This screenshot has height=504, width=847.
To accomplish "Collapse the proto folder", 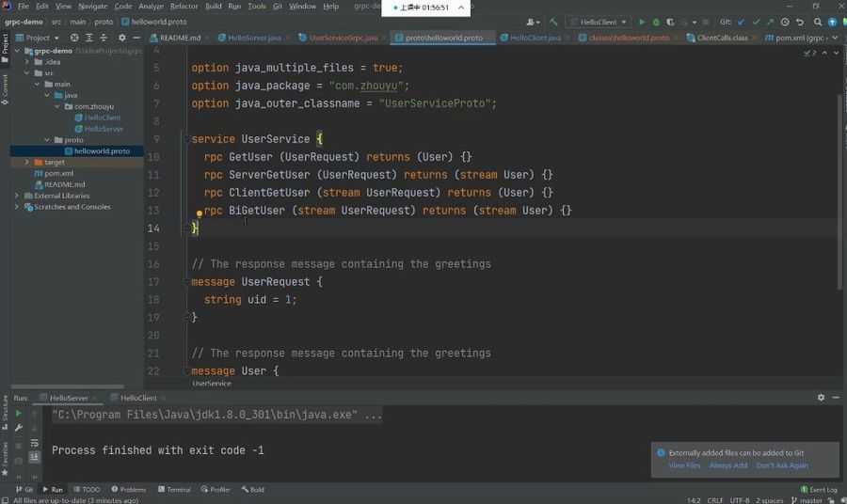I will [x=47, y=140].
